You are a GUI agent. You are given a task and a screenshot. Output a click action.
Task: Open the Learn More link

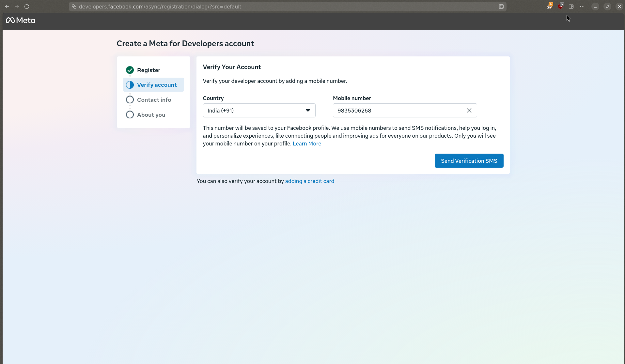[x=307, y=144]
